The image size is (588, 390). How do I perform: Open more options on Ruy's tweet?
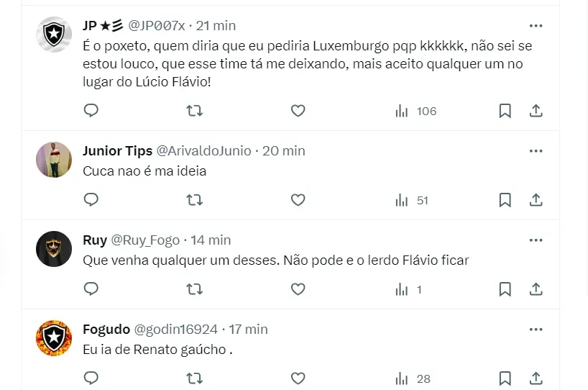536,240
